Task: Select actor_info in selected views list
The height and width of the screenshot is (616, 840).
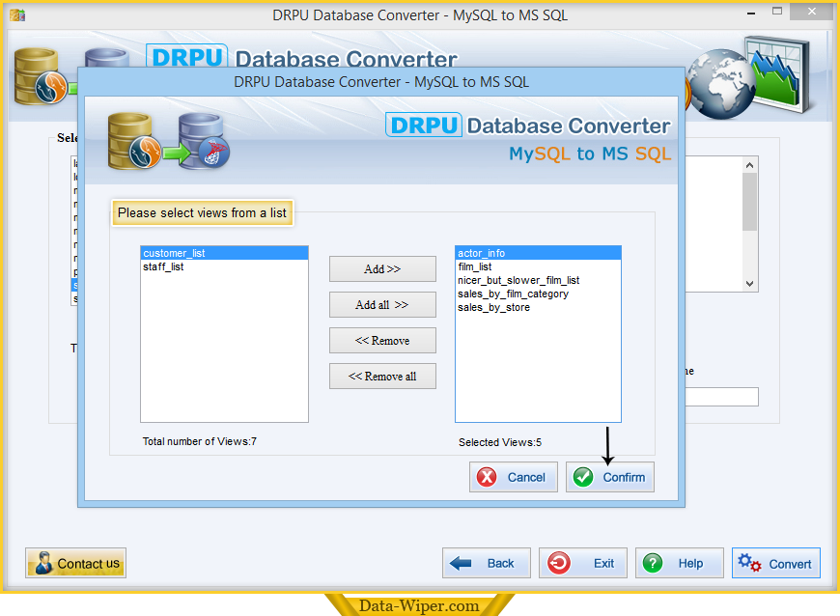Action: [x=481, y=253]
